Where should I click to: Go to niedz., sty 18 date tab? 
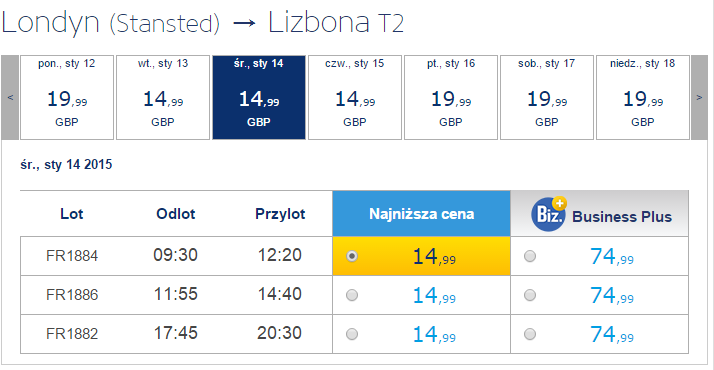click(x=643, y=97)
